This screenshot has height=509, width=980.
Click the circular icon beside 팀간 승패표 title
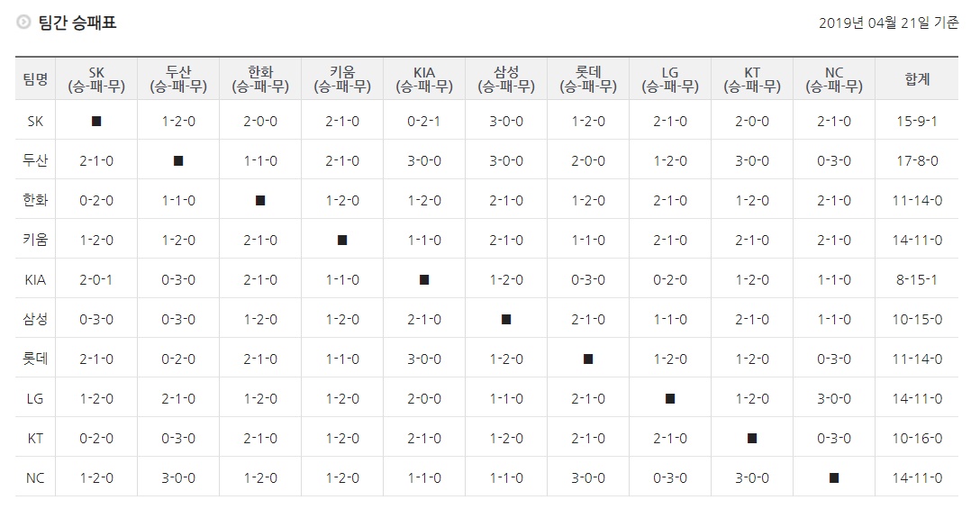point(23,23)
